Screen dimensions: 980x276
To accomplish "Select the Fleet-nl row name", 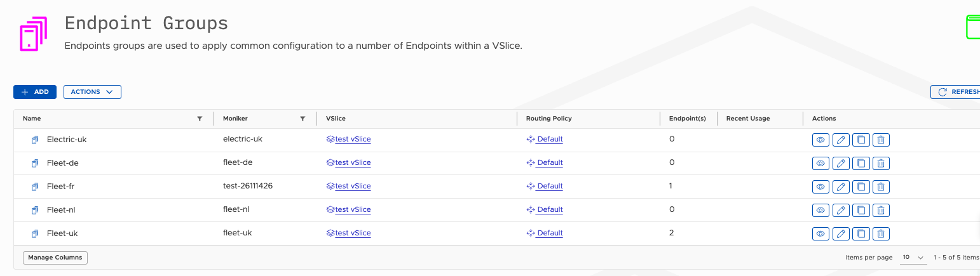I will click(61, 210).
